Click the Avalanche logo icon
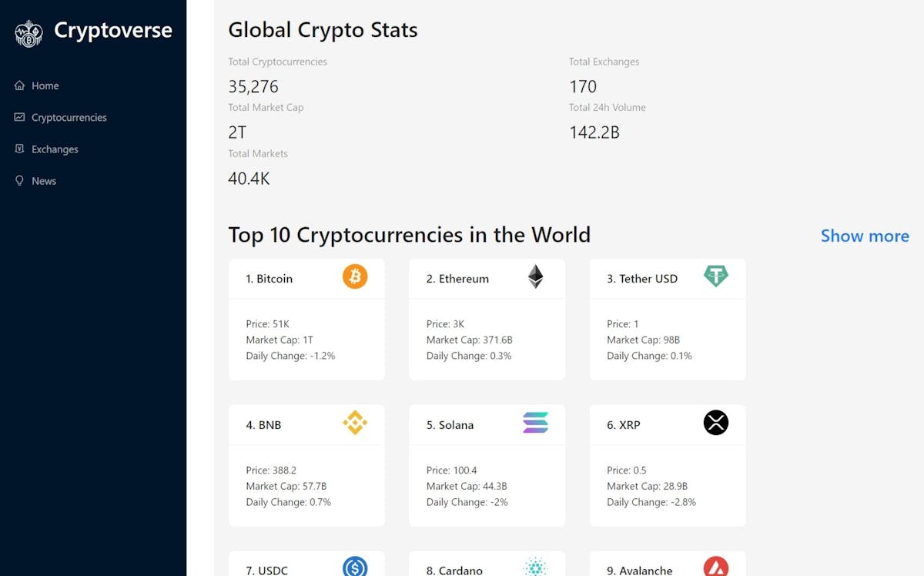This screenshot has width=924, height=576. tap(715, 568)
